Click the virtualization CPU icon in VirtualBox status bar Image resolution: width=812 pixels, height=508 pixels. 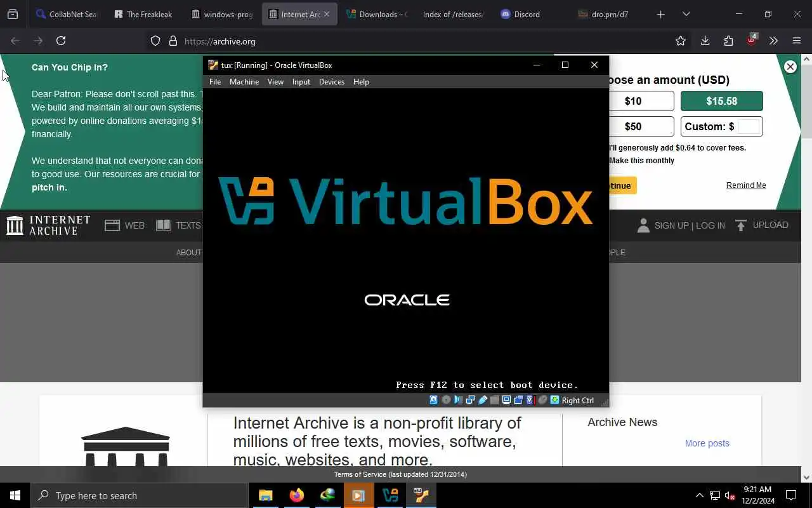pos(530,400)
